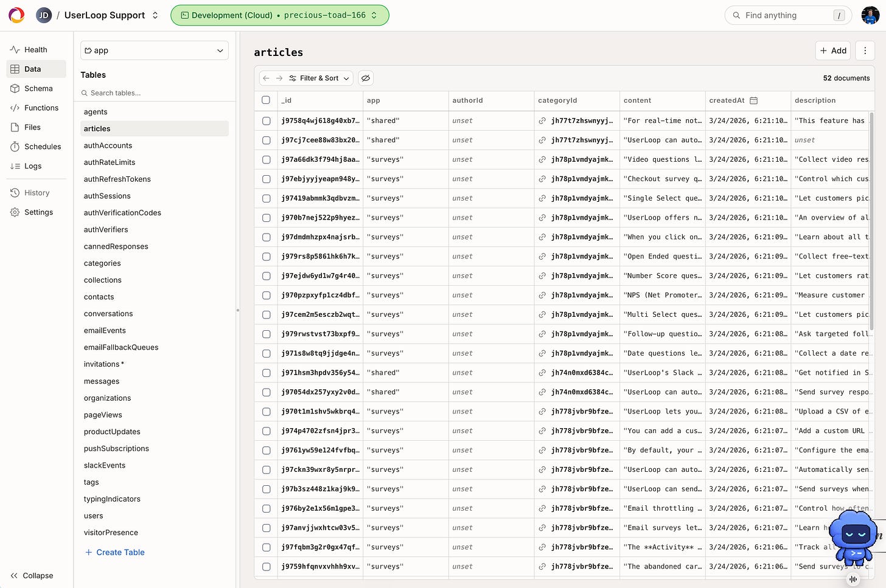Image resolution: width=886 pixels, height=588 pixels.
Task: Select Data in the sidebar
Action: [x=36, y=69]
